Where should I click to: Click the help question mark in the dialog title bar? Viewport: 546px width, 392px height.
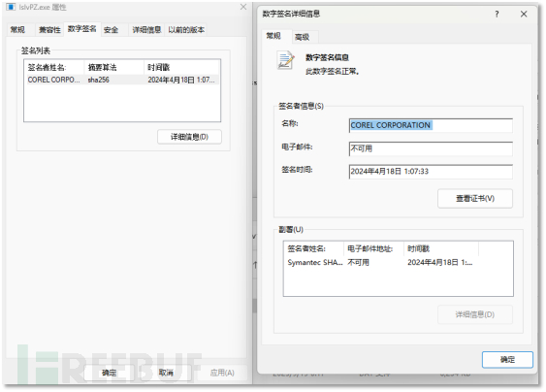(x=497, y=14)
